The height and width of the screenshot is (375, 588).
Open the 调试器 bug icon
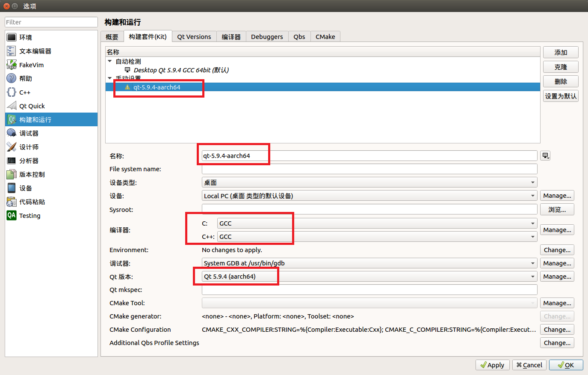point(12,133)
